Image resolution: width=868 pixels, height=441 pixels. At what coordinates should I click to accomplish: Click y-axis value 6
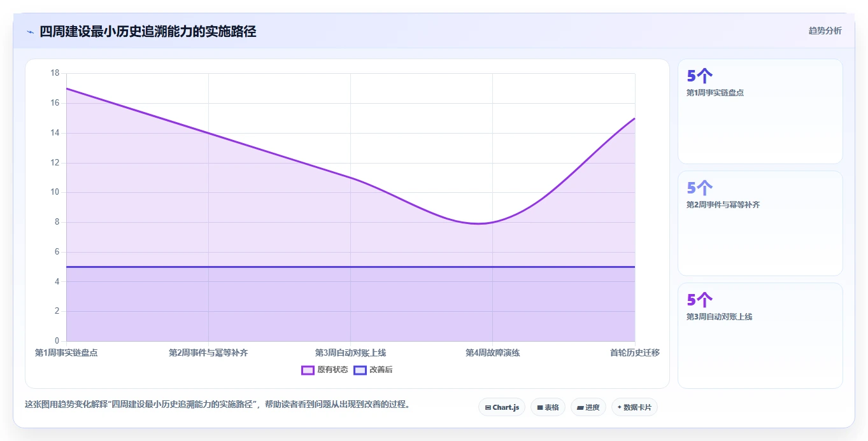tap(57, 252)
